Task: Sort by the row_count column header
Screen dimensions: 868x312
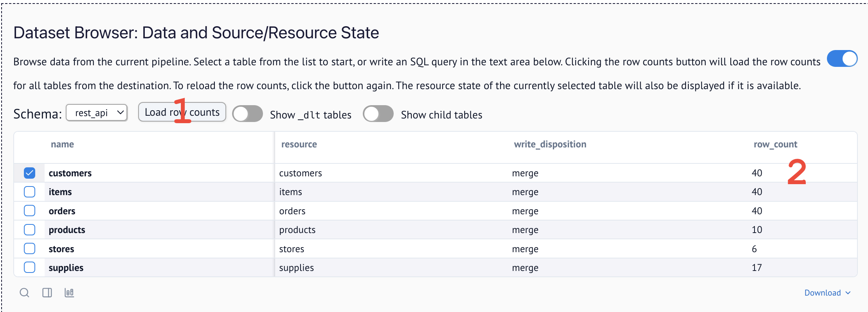Action: pos(775,144)
